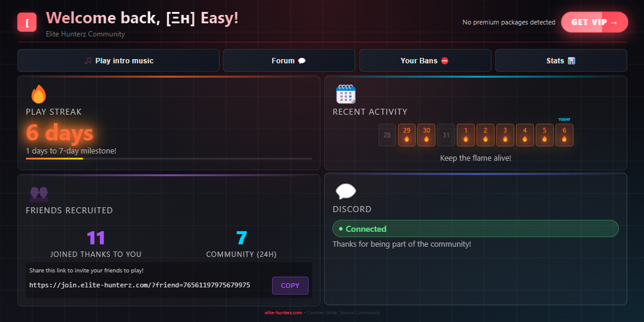The image size is (644, 322).
Task: Open Your Bans page
Action: tap(425, 60)
